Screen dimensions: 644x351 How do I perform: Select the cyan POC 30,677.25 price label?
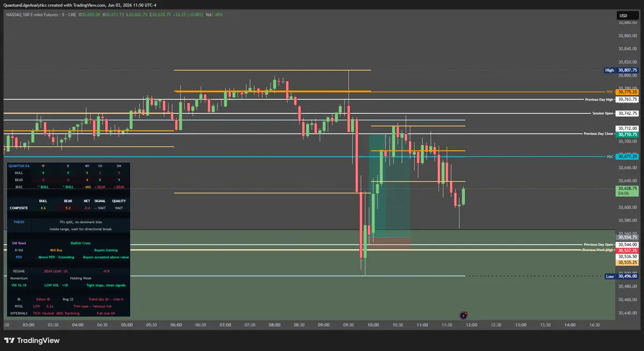point(626,157)
